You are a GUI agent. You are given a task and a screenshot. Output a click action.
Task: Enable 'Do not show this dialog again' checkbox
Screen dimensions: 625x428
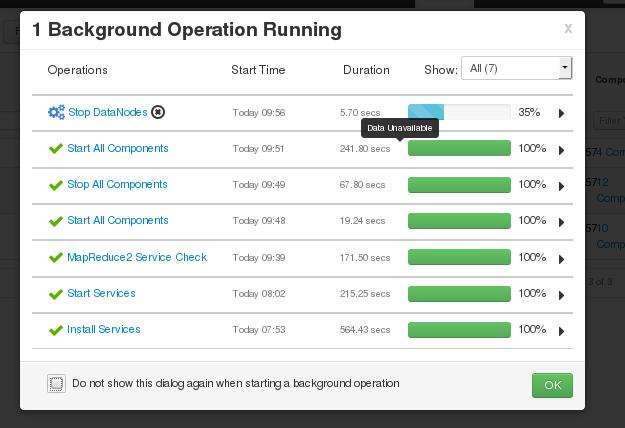pyautogui.click(x=56, y=383)
